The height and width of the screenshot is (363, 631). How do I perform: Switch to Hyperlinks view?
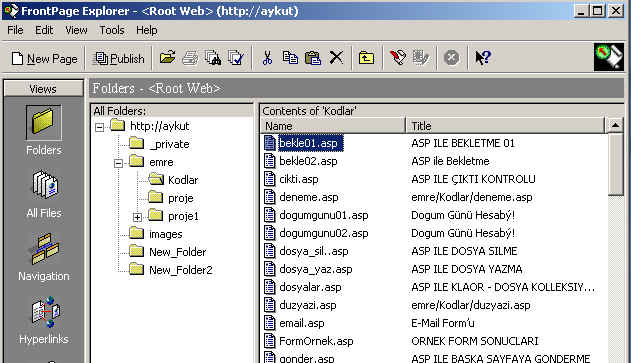click(x=44, y=321)
